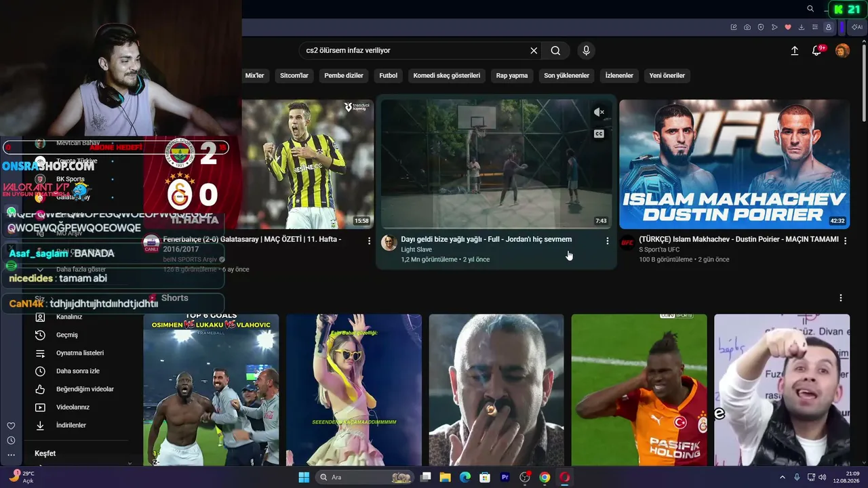868x488 pixels.
Task: Open the browser AI assistant button
Action: (x=857, y=27)
